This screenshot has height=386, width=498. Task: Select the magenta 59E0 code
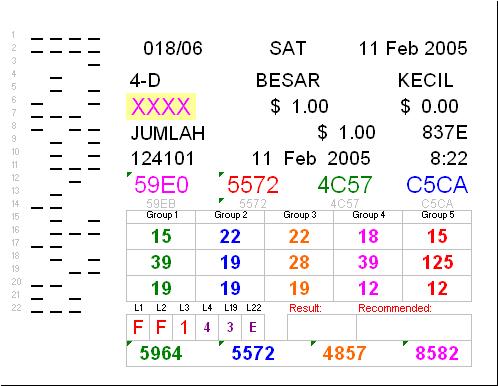[161, 185]
